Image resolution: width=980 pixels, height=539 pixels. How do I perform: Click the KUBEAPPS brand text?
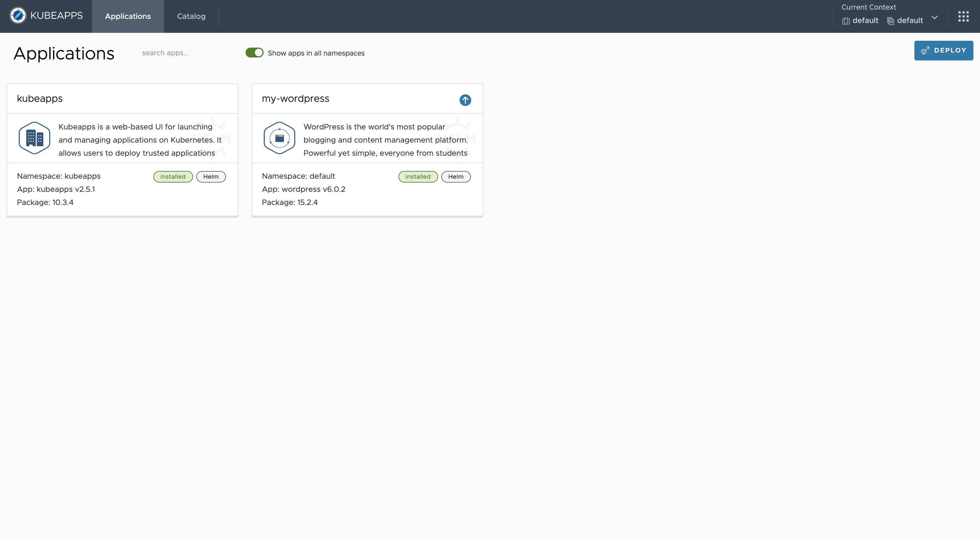coord(56,16)
